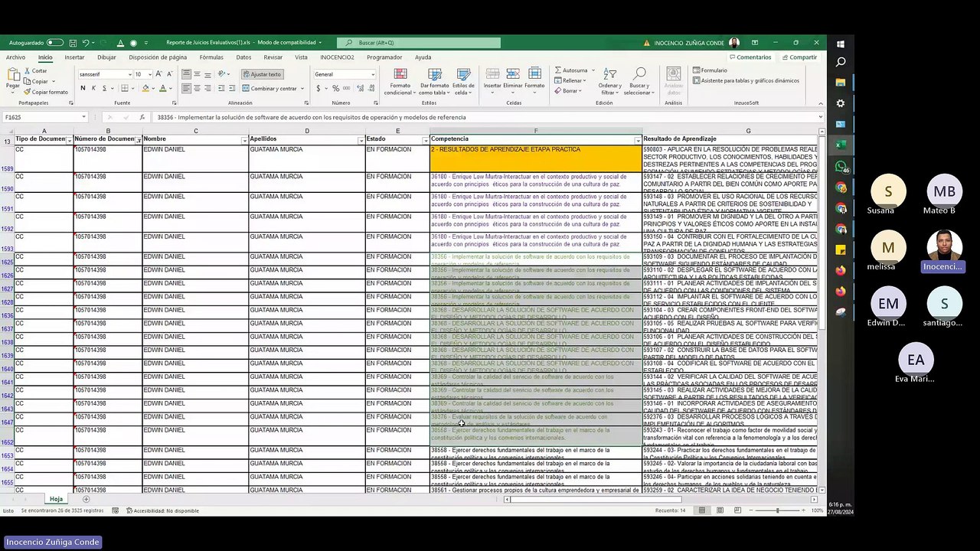The width and height of the screenshot is (980, 551).
Task: Open the Archivo menu
Action: pyautogui.click(x=15, y=57)
